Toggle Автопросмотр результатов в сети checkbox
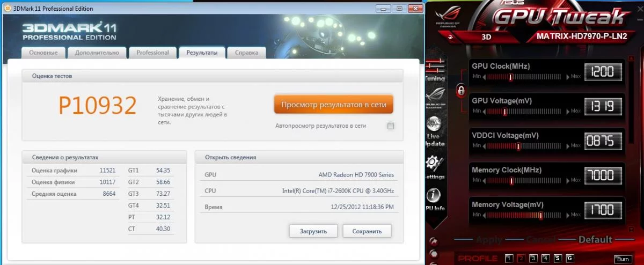The image size is (644, 265). click(391, 126)
